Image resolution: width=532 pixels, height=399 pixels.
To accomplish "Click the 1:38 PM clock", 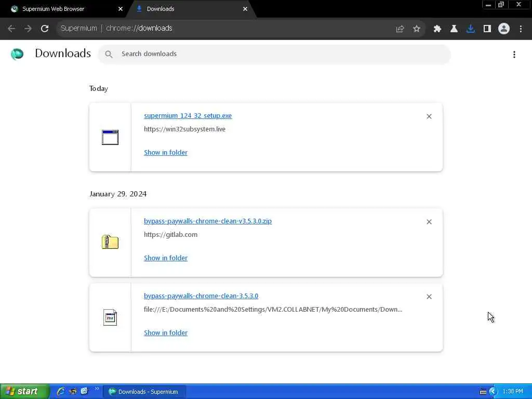I will coord(513,392).
